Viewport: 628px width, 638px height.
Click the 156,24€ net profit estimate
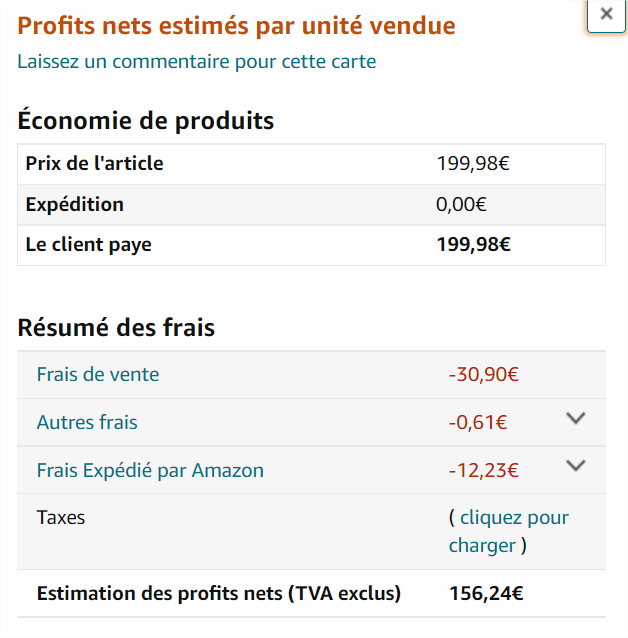[486, 594]
